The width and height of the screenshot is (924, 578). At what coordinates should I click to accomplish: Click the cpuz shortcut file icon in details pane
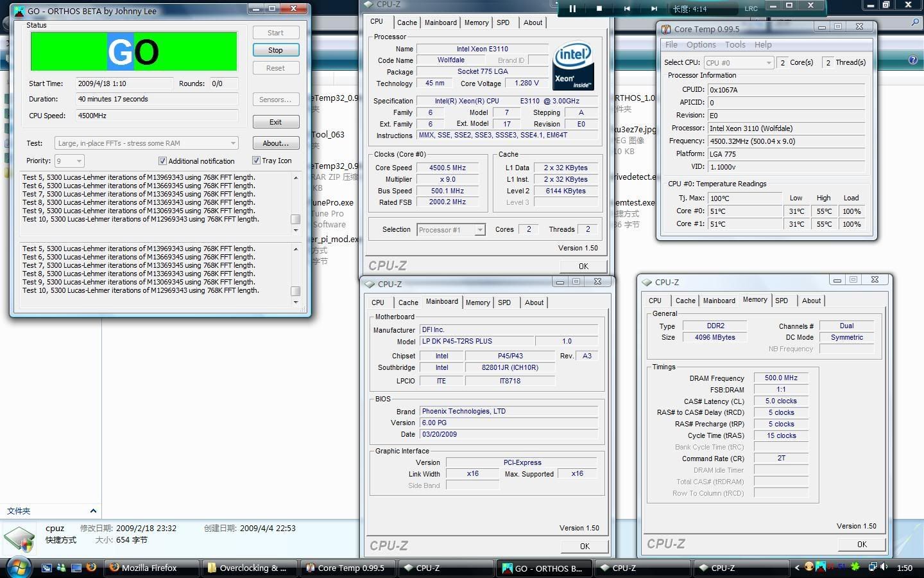coord(19,539)
